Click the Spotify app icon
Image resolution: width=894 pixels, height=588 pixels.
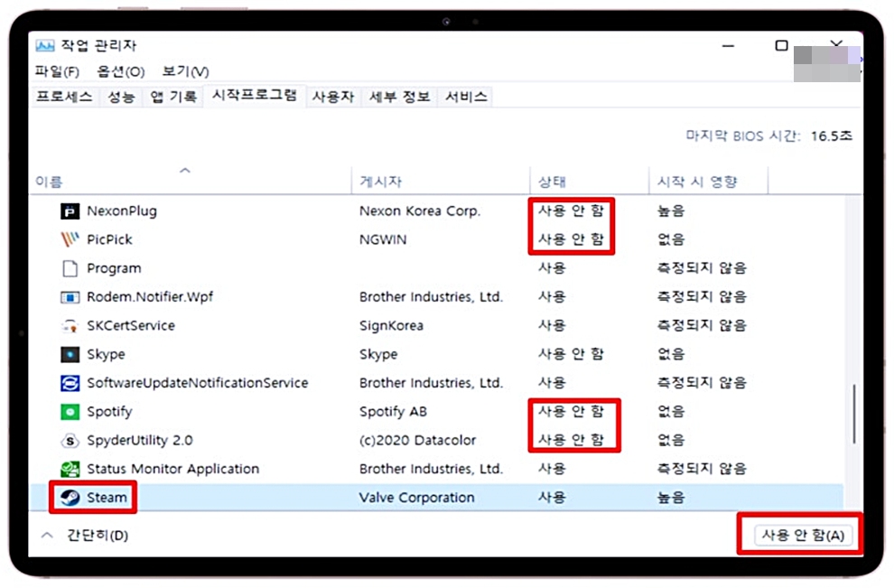70,412
